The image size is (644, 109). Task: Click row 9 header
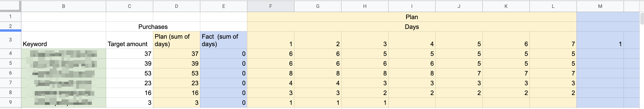coord(10,102)
